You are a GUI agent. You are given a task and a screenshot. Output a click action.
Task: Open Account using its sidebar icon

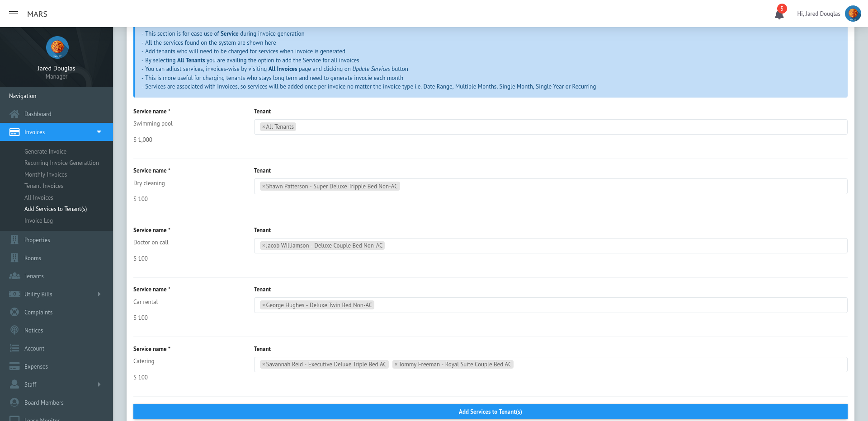(14, 348)
